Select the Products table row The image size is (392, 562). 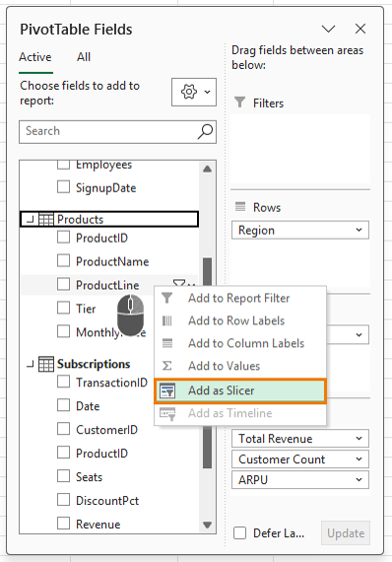[109, 219]
